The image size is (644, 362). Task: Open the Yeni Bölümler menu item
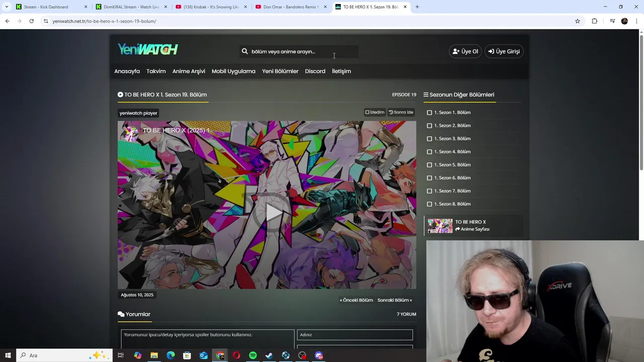point(280,71)
